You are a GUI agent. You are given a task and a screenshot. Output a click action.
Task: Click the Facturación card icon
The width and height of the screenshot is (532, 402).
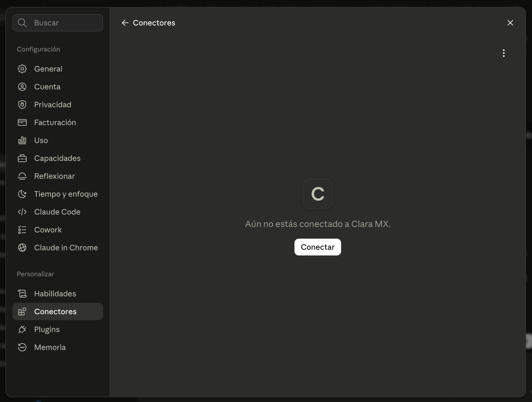click(x=22, y=122)
